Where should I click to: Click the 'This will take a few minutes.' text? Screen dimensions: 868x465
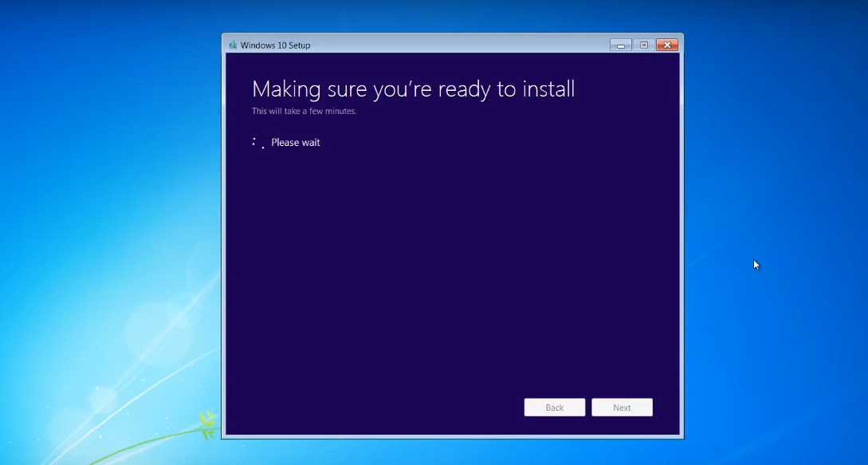pos(304,111)
